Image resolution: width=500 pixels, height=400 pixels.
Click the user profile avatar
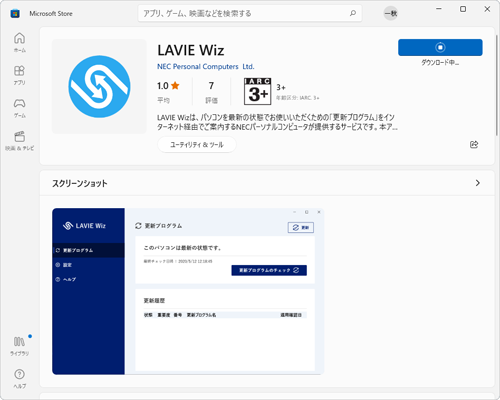click(x=390, y=13)
